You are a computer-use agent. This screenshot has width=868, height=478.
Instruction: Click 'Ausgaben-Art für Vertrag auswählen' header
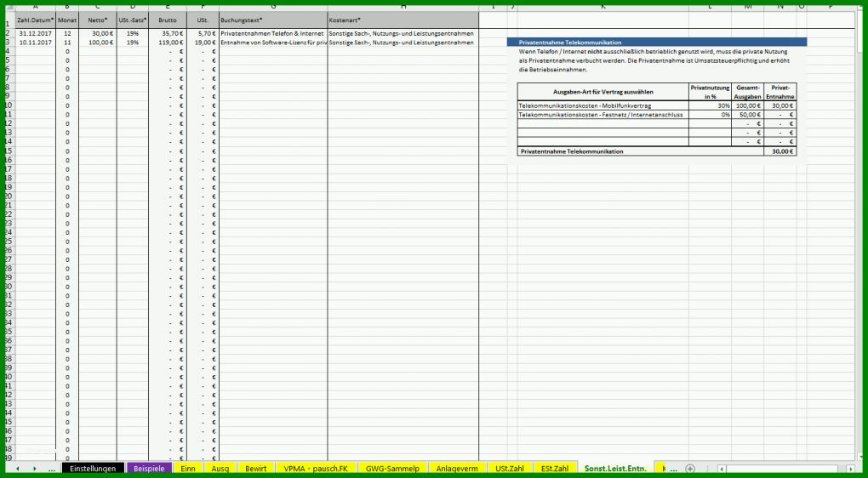pos(602,92)
